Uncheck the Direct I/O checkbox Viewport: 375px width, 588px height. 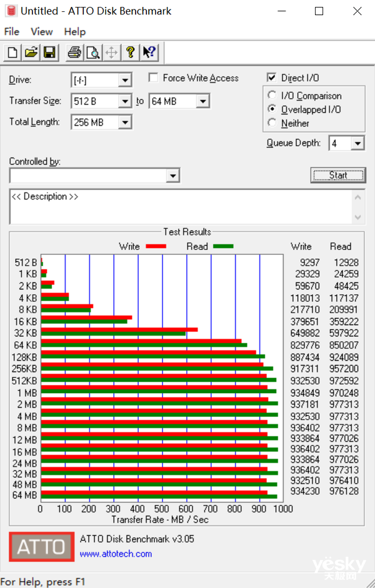271,78
